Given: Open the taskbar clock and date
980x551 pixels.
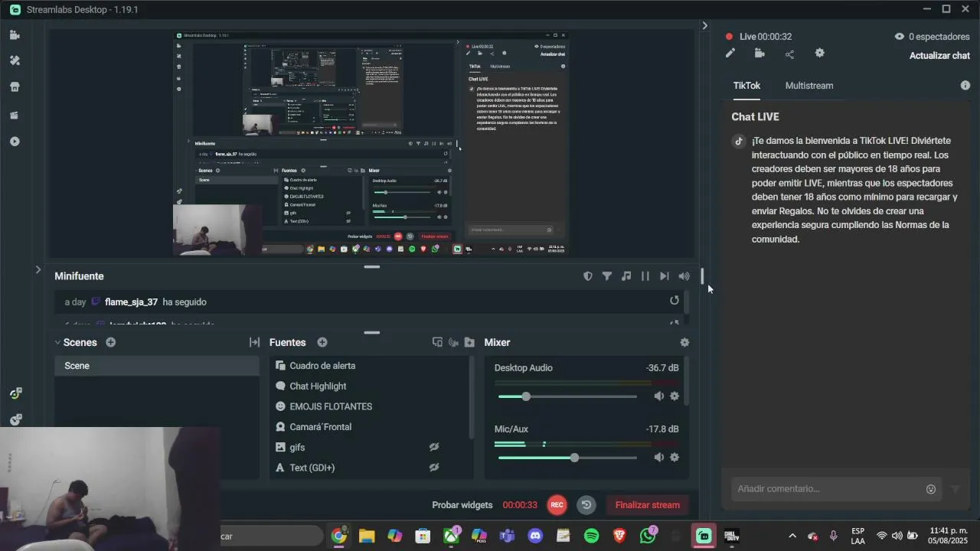Looking at the screenshot, I should coord(948,536).
